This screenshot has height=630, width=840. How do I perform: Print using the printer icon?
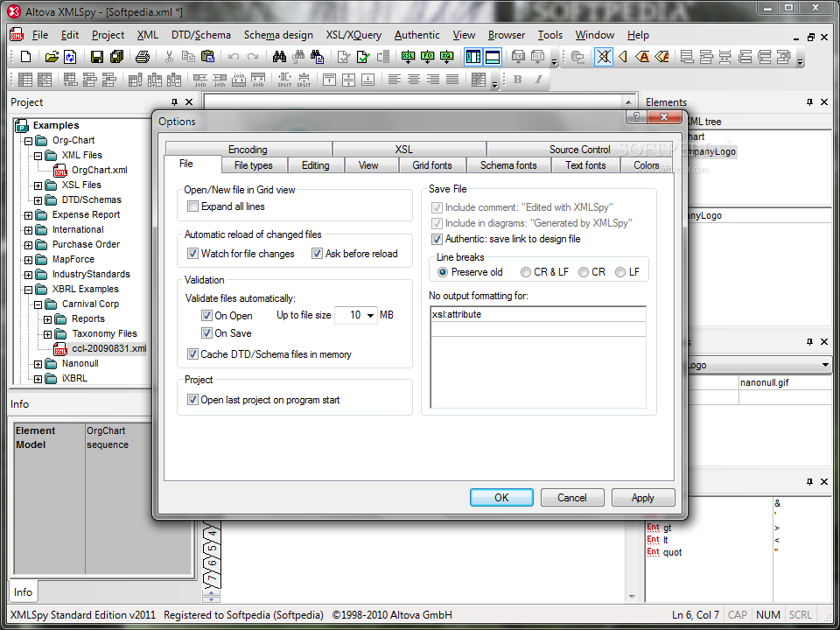pyautogui.click(x=142, y=56)
